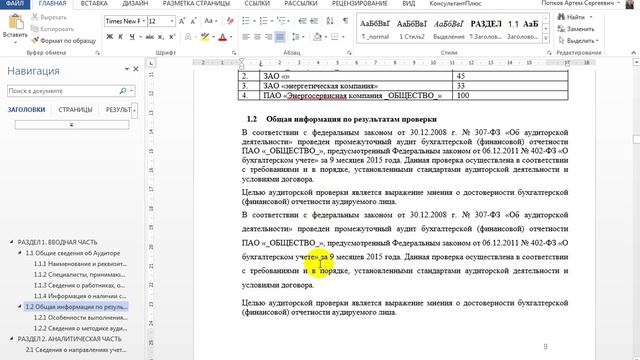
Task: Switch to the ВСТАВКА ribbon tab
Action: (94, 4)
